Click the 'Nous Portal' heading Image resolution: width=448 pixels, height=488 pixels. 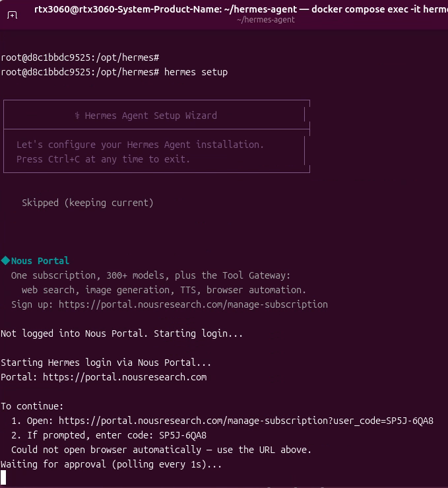(x=40, y=261)
